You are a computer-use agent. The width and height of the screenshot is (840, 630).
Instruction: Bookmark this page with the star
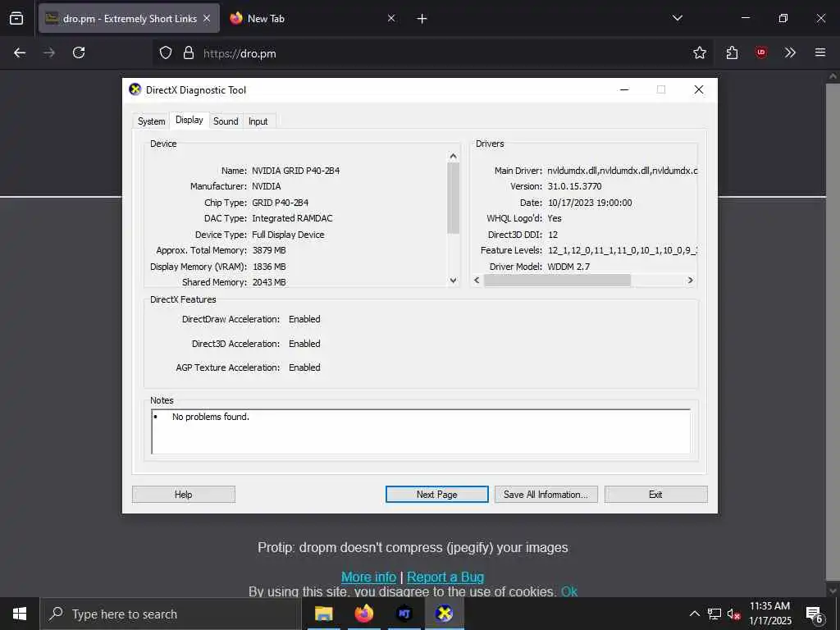pyautogui.click(x=699, y=52)
